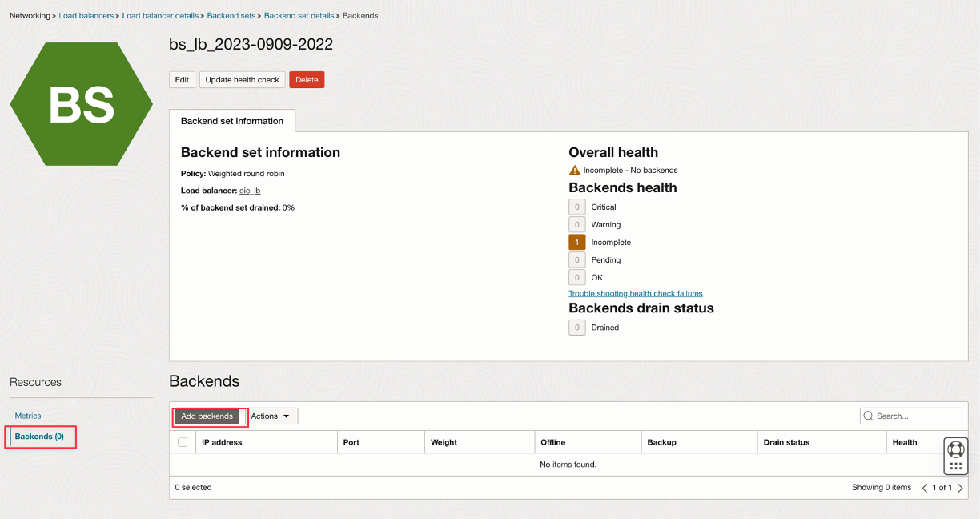The image size is (980, 519).
Task: Open Trouble shooting health check failures link
Action: (635, 294)
